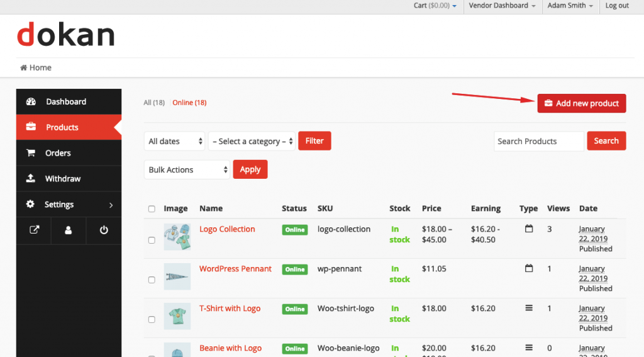Open the edit account user icon
Viewport: 644px width, 357px height.
[x=68, y=230]
